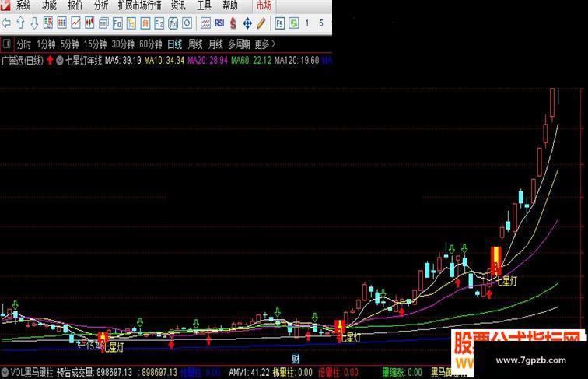Click the VOL黑马量柱 indicator label
This screenshot has height=379, width=588.
click(32, 372)
